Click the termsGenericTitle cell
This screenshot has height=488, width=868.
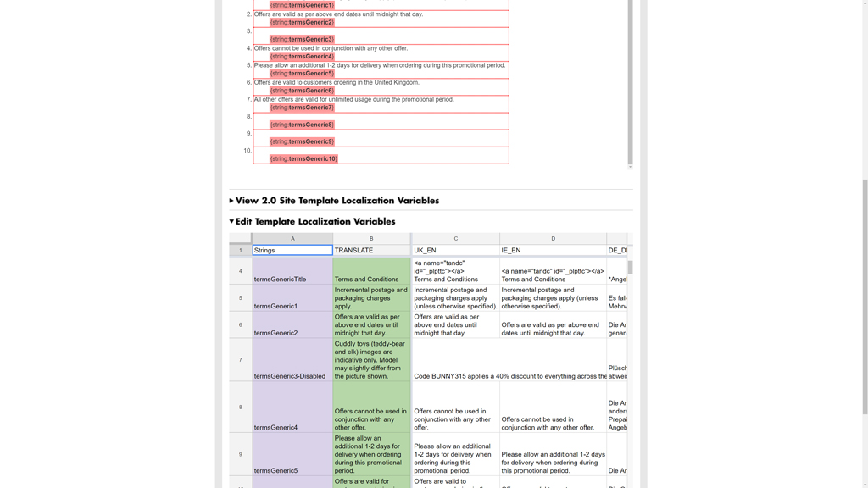point(292,271)
